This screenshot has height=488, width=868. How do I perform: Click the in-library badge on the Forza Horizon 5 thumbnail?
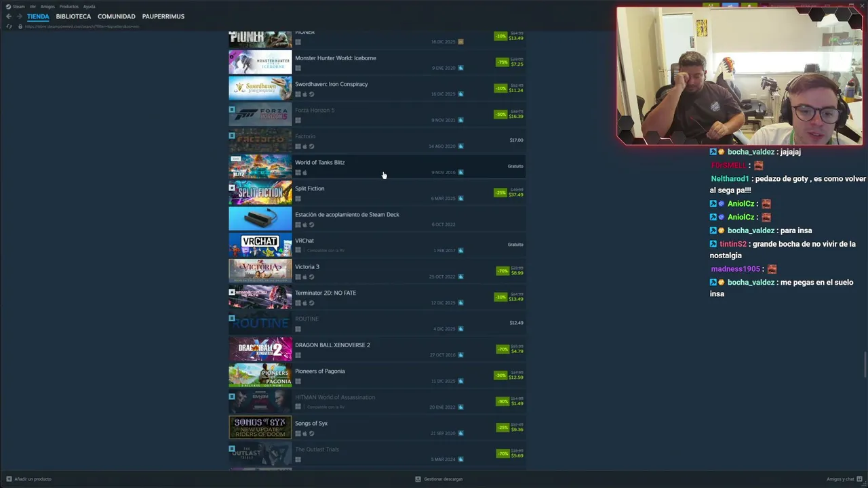pos(232,109)
